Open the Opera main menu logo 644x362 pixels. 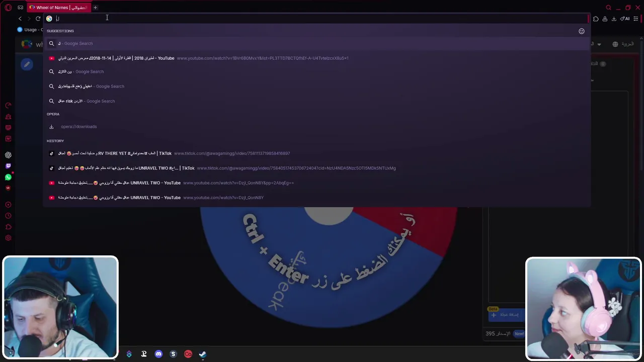(x=8, y=8)
